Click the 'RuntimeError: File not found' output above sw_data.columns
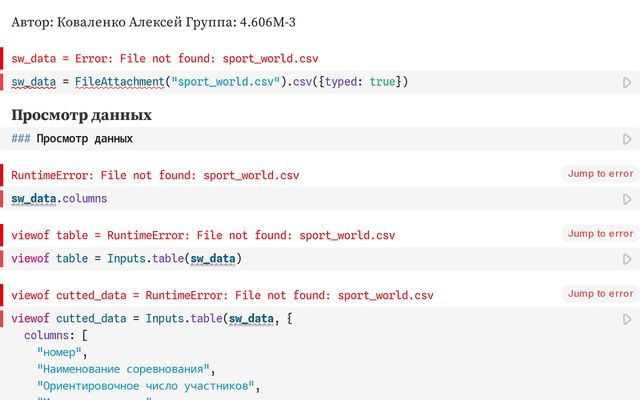Viewport: 640px width, 400px height. click(x=155, y=175)
